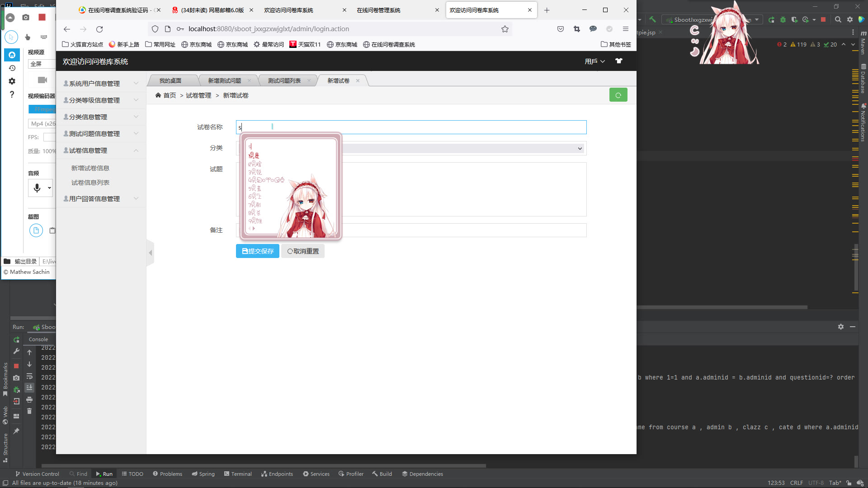868x488 pixels.
Task: Expand 系统用户信息管理 menu
Action: tap(101, 84)
